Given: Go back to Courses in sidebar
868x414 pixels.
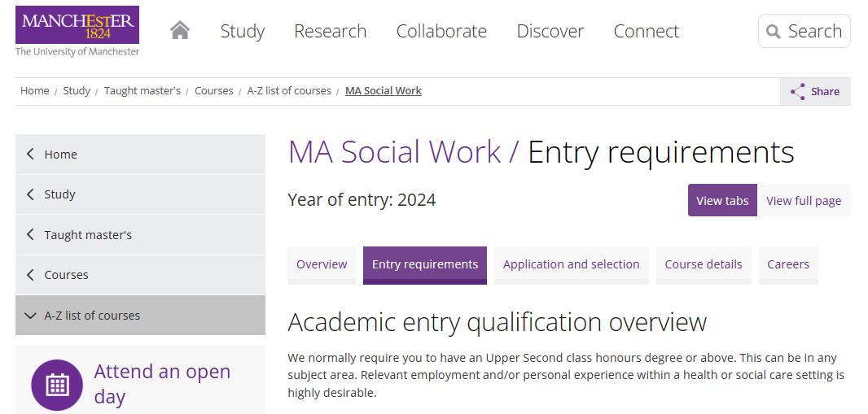Looking at the screenshot, I should pos(66,275).
